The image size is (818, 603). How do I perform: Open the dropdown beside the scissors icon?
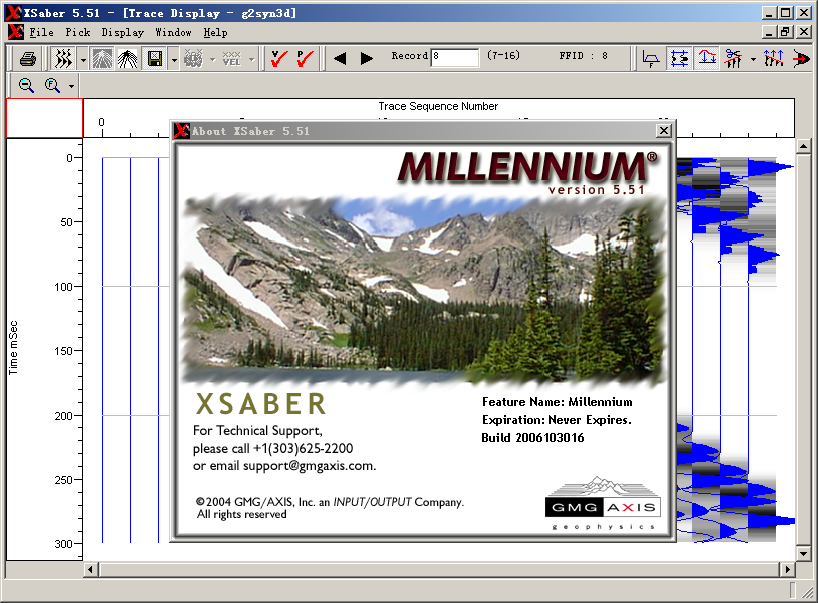coord(753,59)
